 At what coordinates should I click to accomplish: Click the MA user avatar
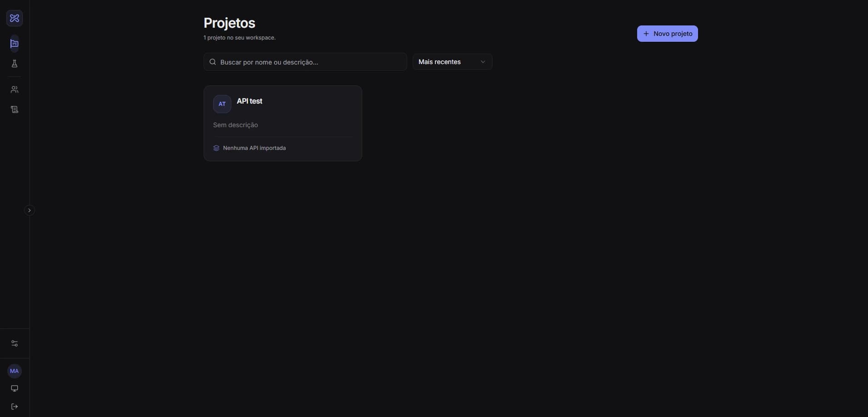[x=15, y=371]
